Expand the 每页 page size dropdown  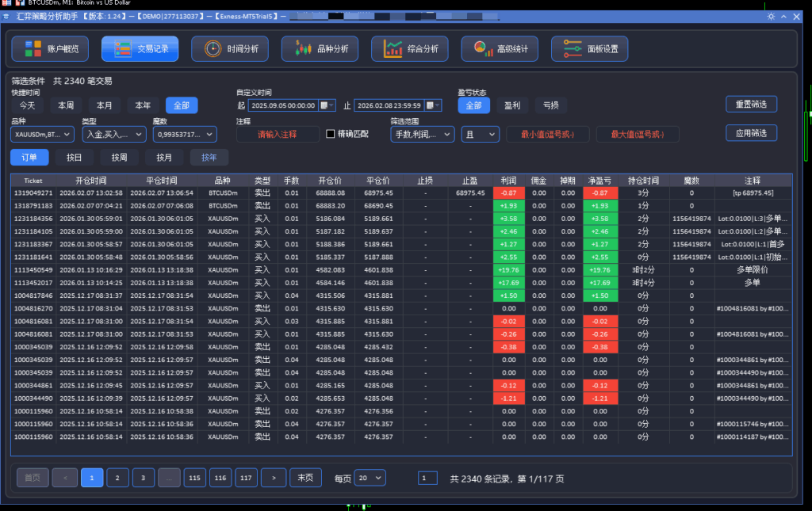pyautogui.click(x=370, y=478)
